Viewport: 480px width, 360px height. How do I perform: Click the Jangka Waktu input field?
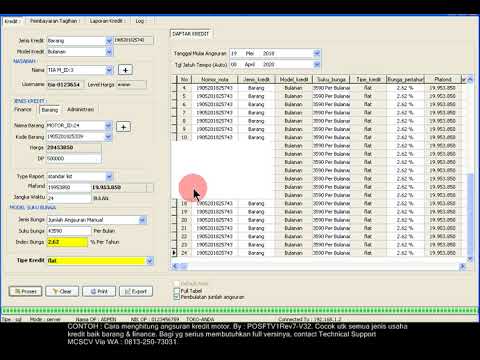tap(68, 198)
